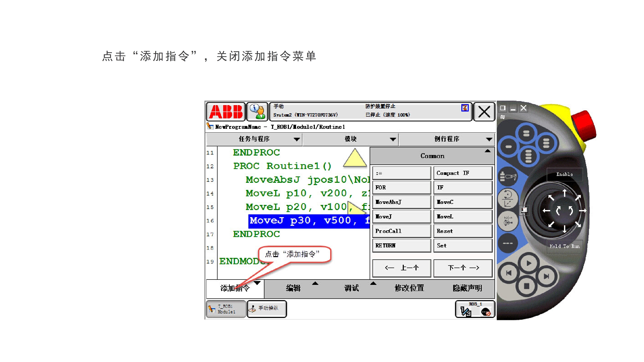
Task: Open the 编辑 menu
Action: [293, 288]
